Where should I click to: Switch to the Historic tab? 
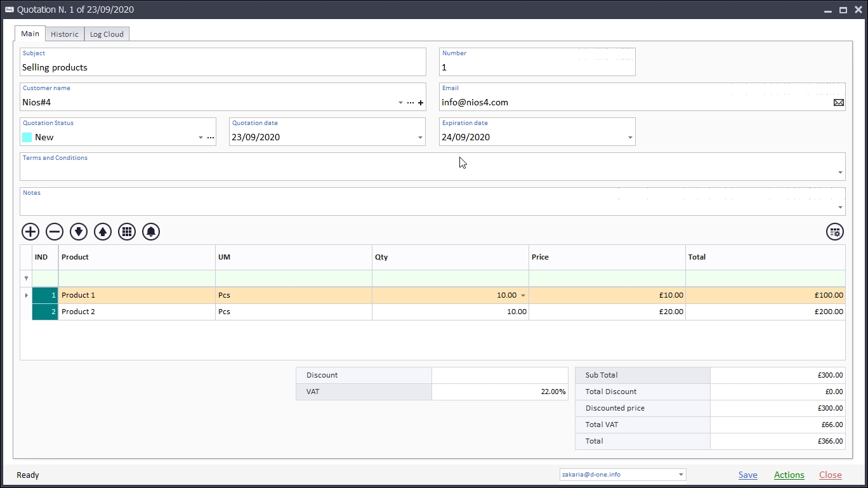[65, 34]
